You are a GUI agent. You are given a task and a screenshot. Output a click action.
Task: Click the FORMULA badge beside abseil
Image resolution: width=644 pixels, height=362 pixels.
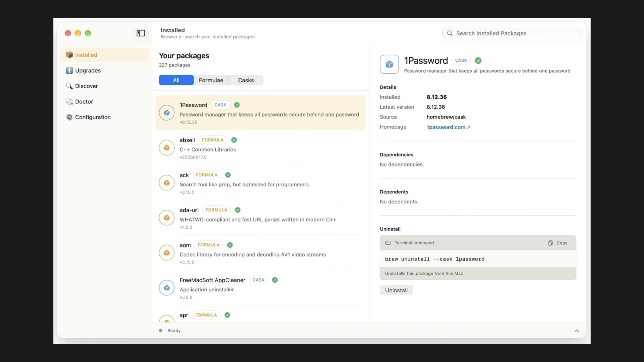[213, 140]
